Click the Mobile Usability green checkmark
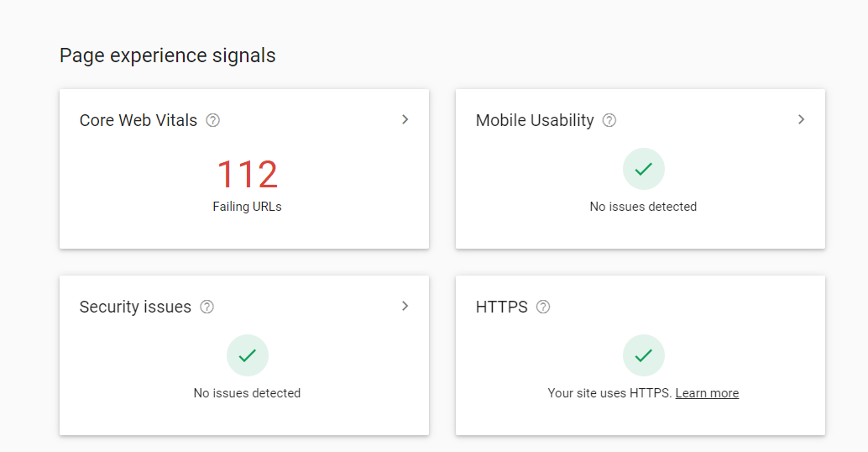Screen dimensions: 868x452 [x=643, y=169]
